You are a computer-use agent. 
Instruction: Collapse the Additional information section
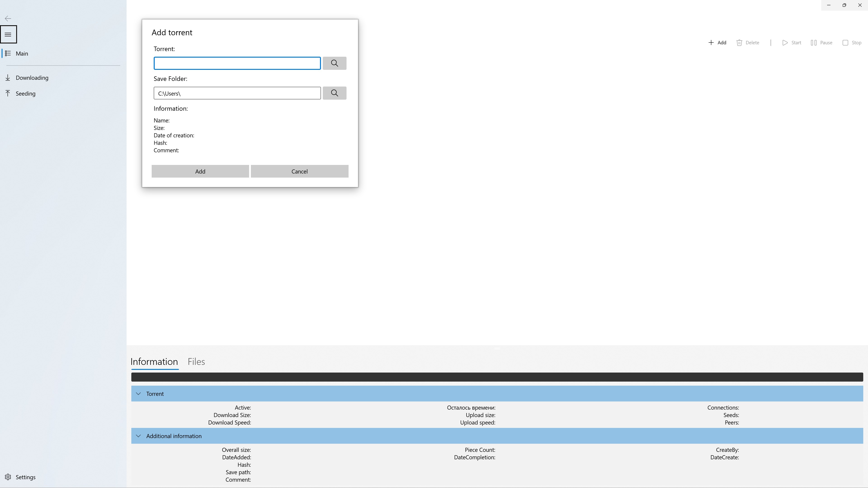point(138,436)
